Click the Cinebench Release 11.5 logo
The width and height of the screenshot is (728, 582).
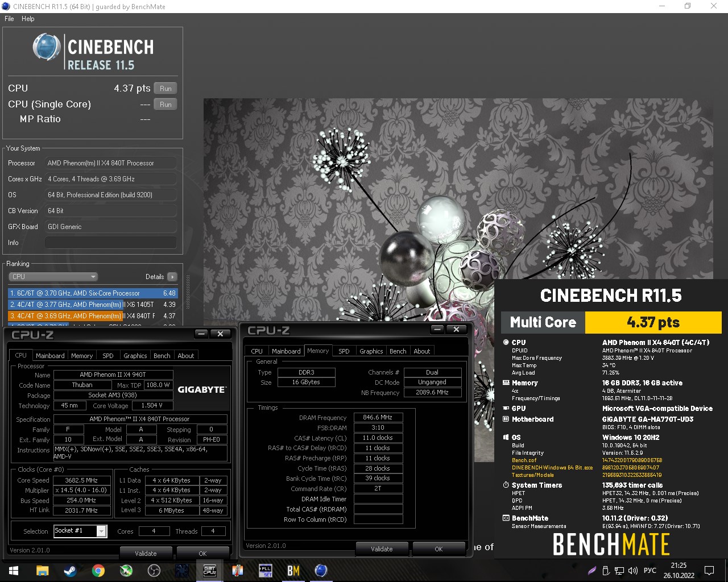point(93,52)
